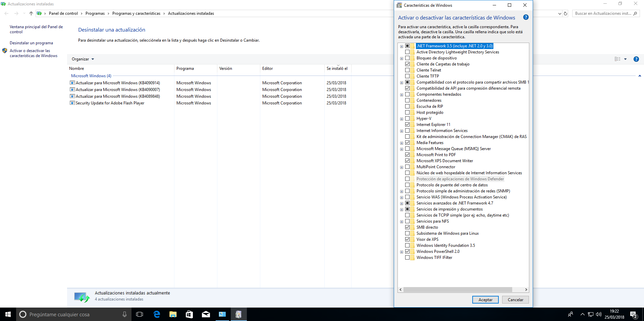Click the Cortana Pregúntame cualquier cosa box
This screenshot has width=644, height=321.
[x=74, y=314]
